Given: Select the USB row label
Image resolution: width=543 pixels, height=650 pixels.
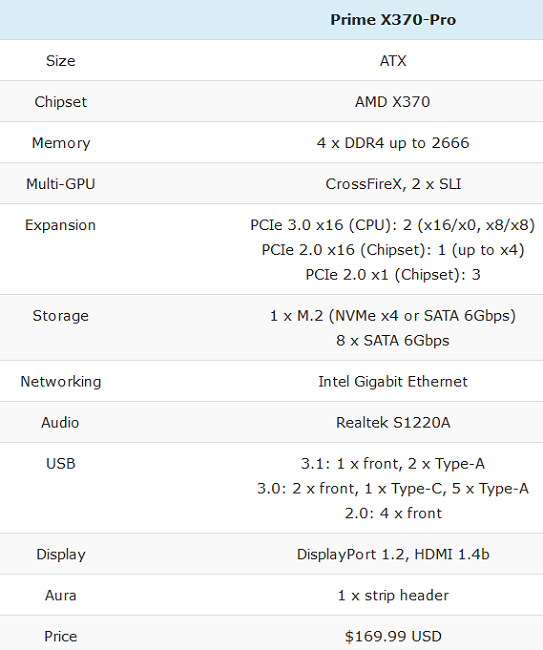Looking at the screenshot, I should (x=61, y=463).
